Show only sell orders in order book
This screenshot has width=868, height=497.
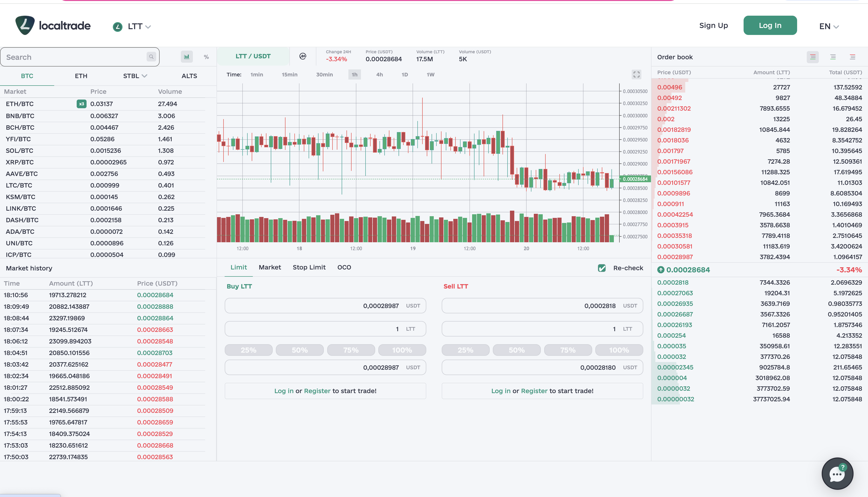[853, 57]
